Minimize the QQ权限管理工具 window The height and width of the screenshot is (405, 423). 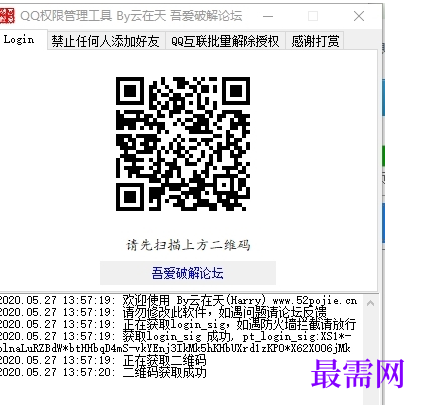268,16
